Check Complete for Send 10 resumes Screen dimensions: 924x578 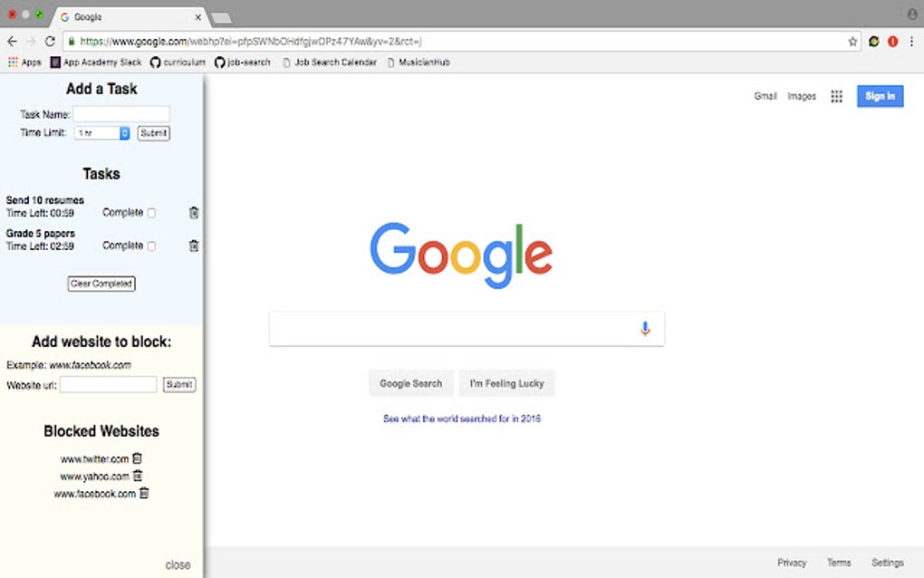click(150, 211)
